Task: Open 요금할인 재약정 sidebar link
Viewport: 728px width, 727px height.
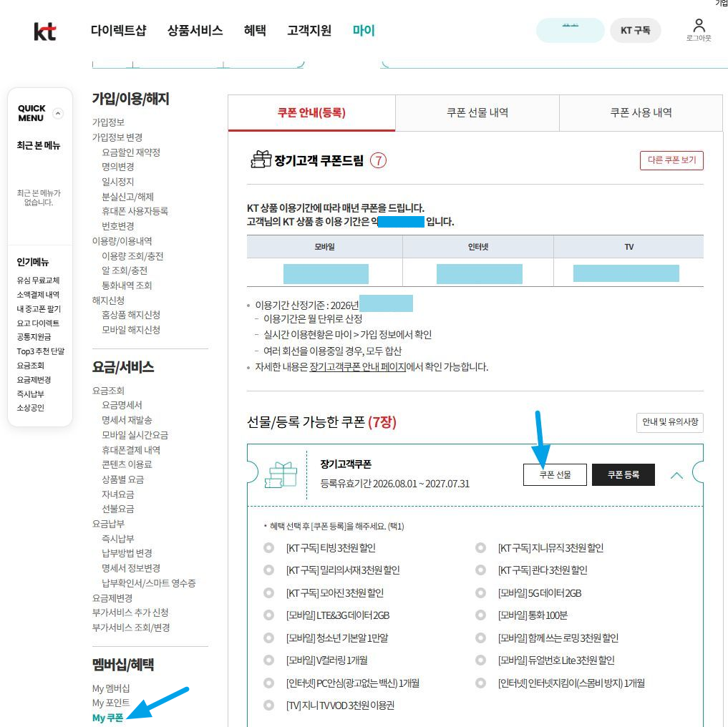Action: tap(131, 152)
